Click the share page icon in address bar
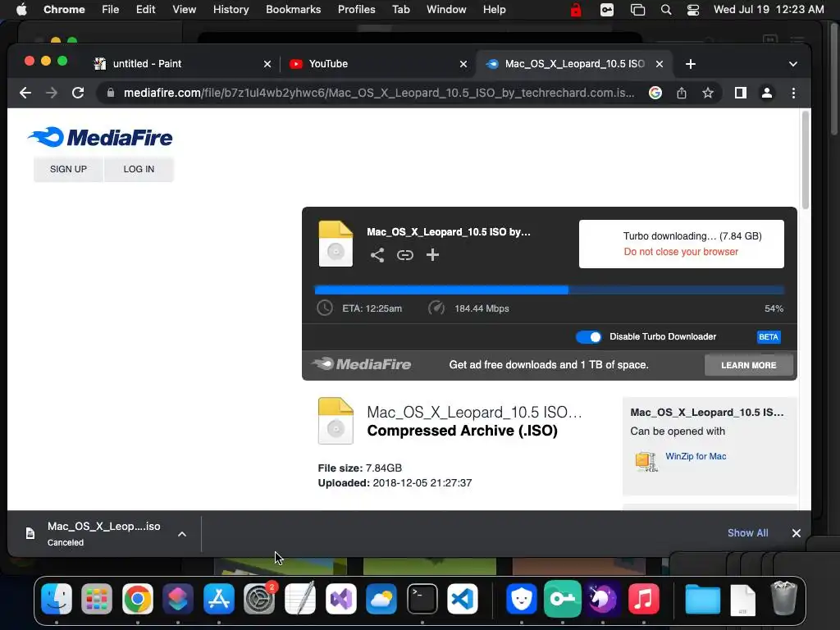Viewport: 840px width, 630px height. (x=682, y=93)
